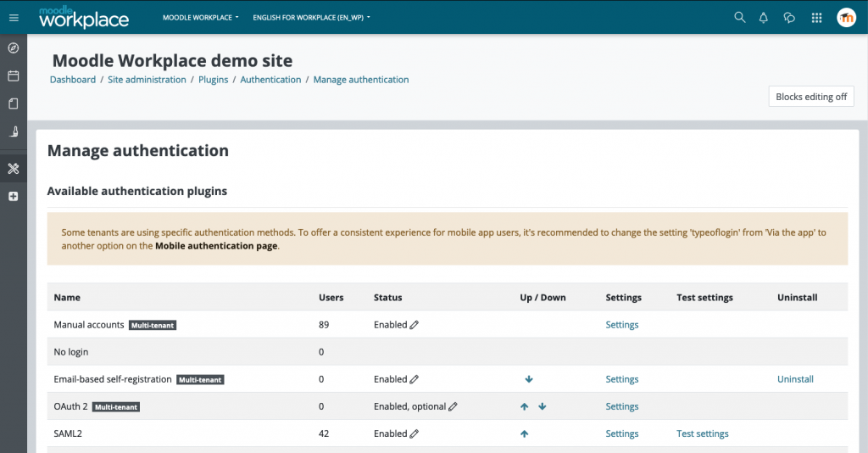Image resolution: width=868 pixels, height=453 pixels.
Task: Open the Workplace launcher grid icon
Action: (x=816, y=18)
